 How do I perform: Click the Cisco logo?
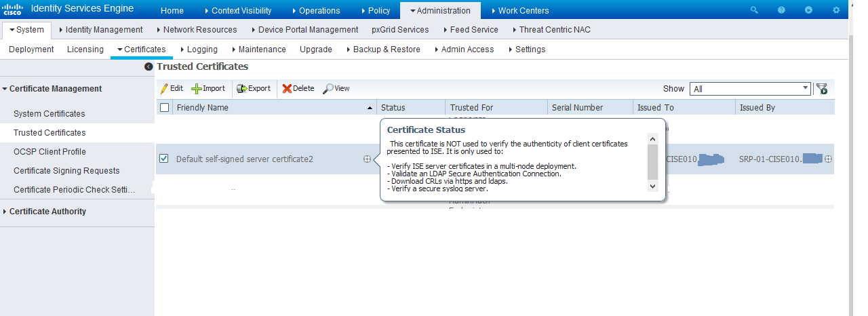coord(14,9)
